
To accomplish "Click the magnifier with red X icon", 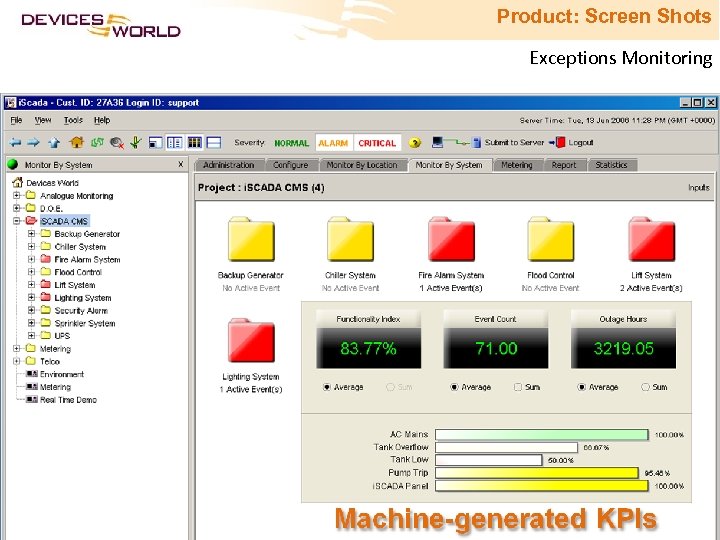I will [x=117, y=143].
